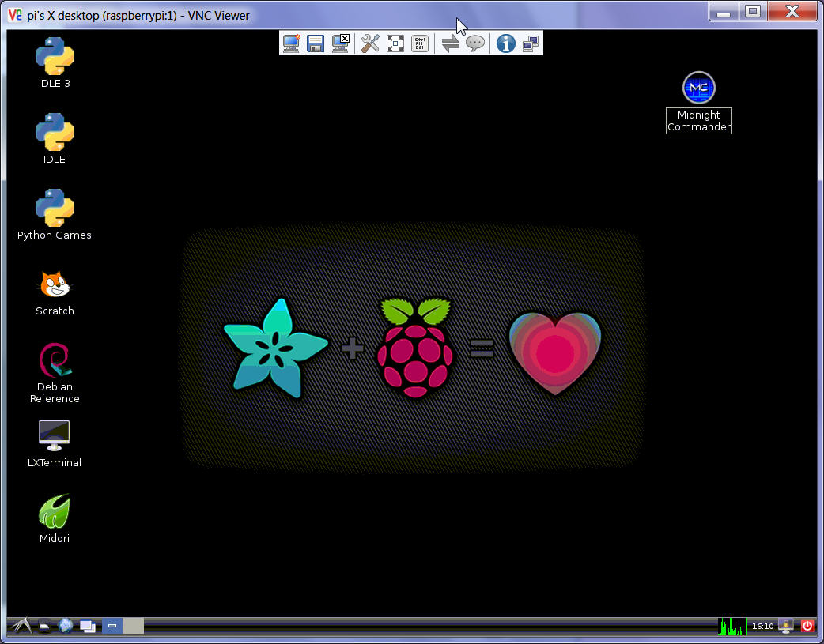Click the Close Connection toolbar icon

pos(341,43)
